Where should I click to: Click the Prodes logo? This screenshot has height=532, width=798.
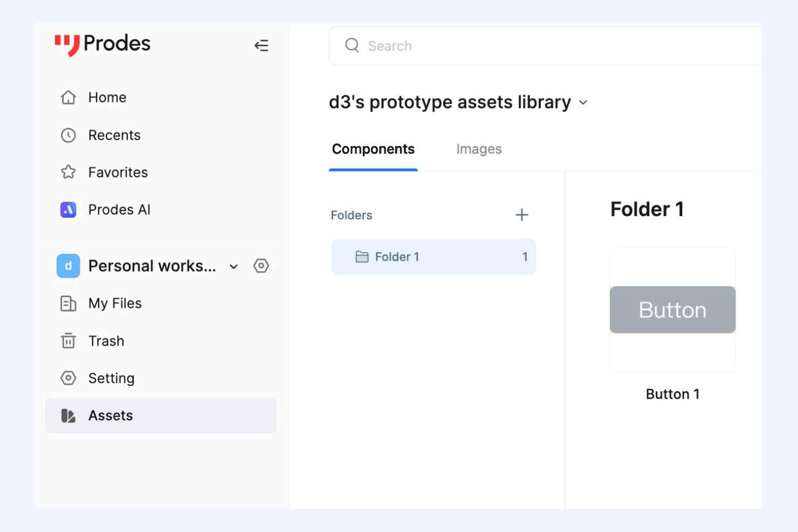pyautogui.click(x=102, y=45)
